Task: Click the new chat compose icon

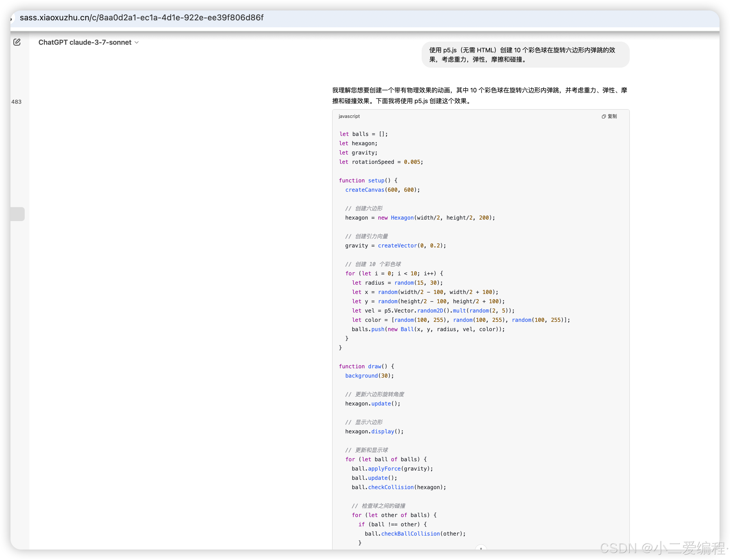Action: pyautogui.click(x=17, y=42)
